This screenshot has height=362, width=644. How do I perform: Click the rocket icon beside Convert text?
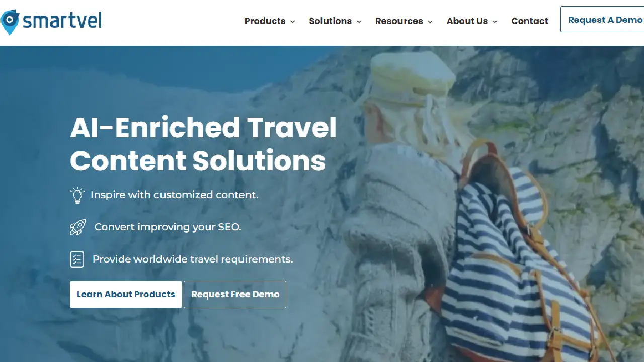(77, 227)
